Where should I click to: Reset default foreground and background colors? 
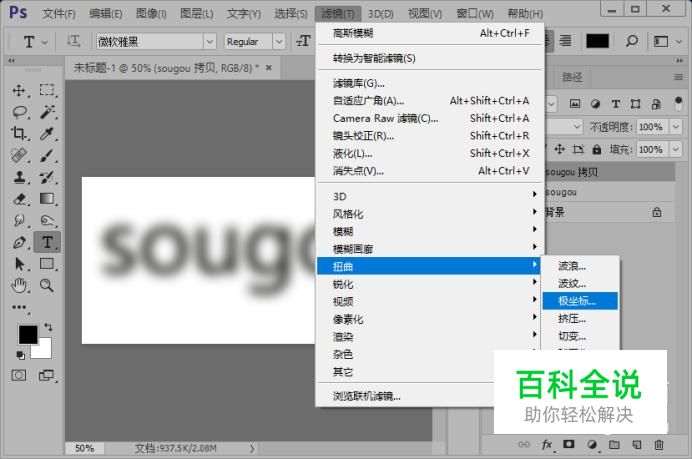[20, 355]
